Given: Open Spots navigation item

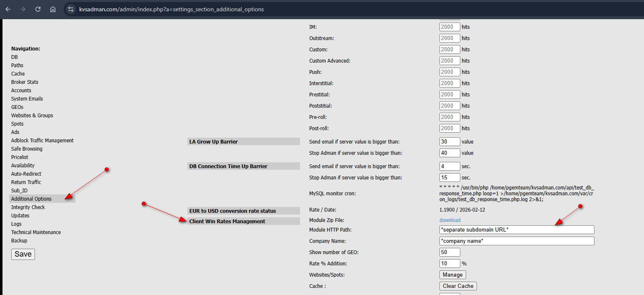Looking at the screenshot, I should (x=17, y=124).
